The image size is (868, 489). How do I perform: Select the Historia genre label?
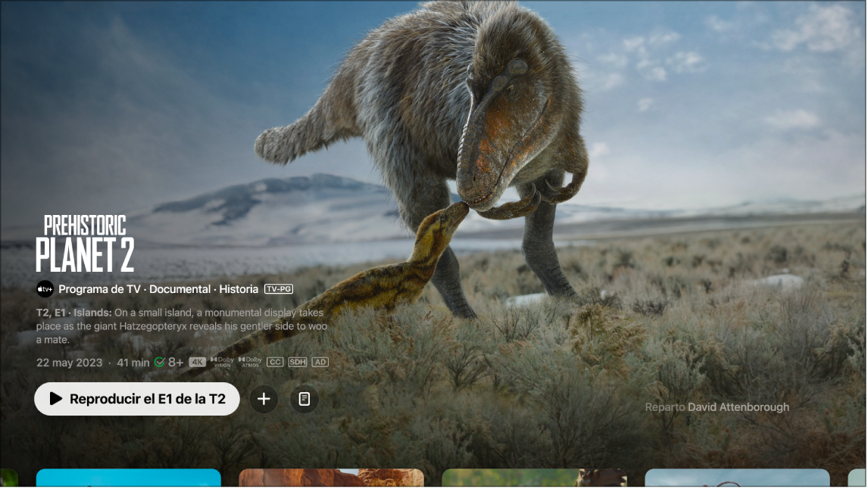[x=239, y=288]
